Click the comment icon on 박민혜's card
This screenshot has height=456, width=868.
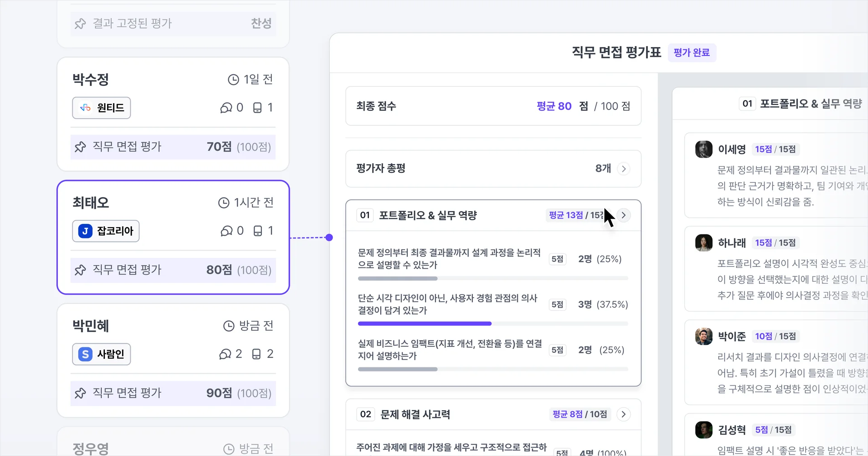pos(225,354)
